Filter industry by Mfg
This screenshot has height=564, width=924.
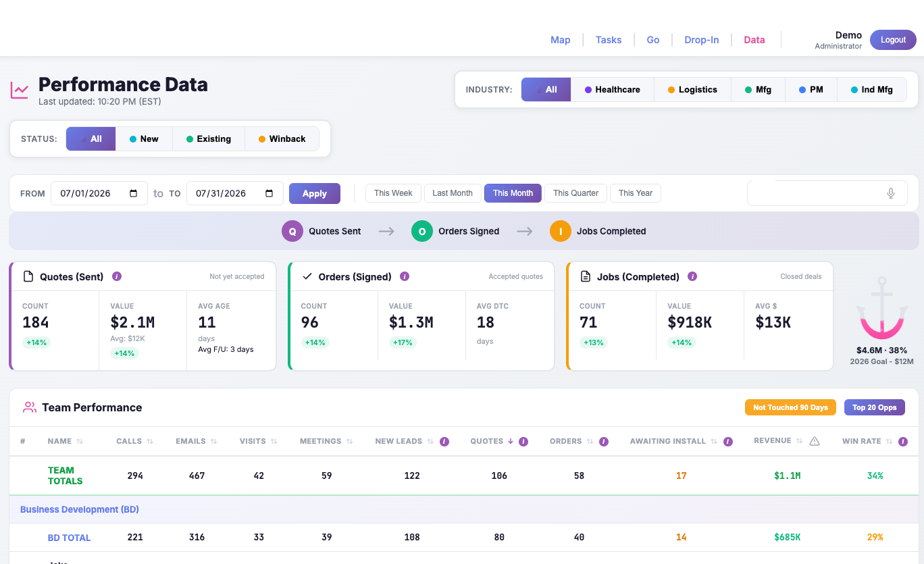click(758, 89)
